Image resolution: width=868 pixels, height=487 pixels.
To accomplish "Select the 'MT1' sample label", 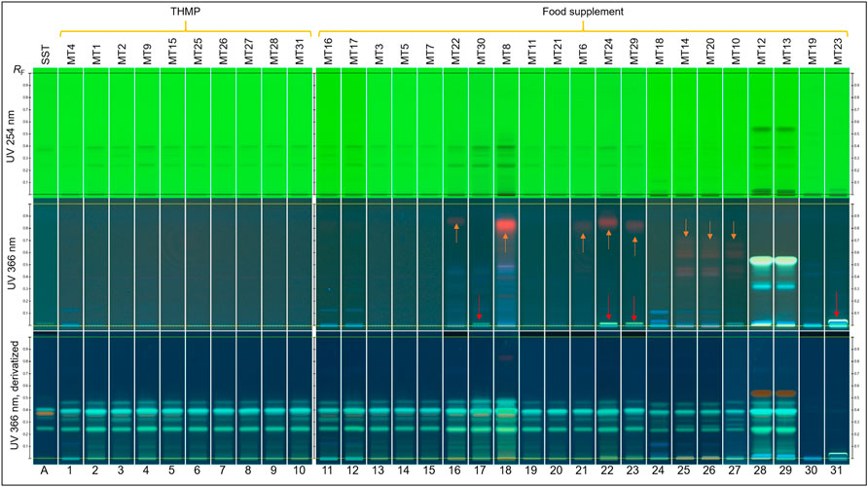I will 96,55.
